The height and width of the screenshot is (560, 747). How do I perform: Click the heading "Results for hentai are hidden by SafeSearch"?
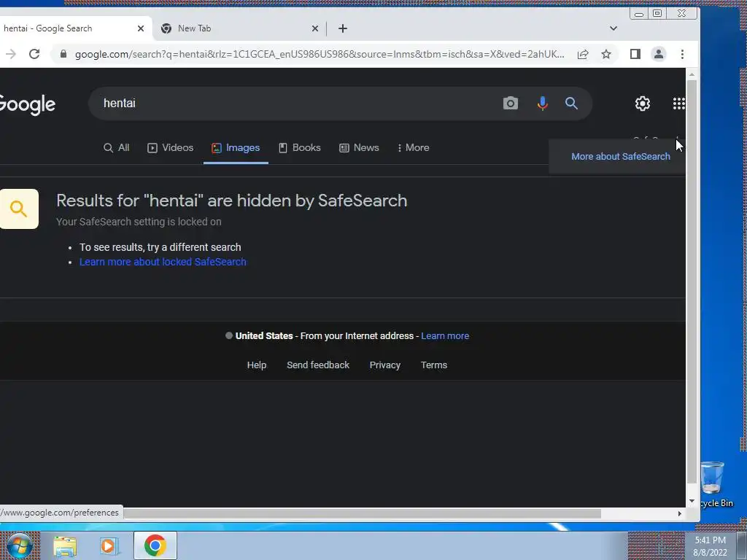[231, 201]
